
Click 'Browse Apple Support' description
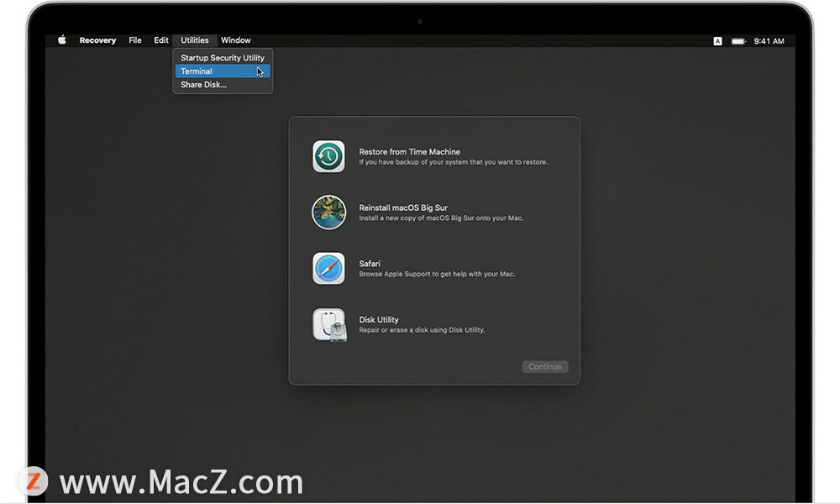coord(437,274)
